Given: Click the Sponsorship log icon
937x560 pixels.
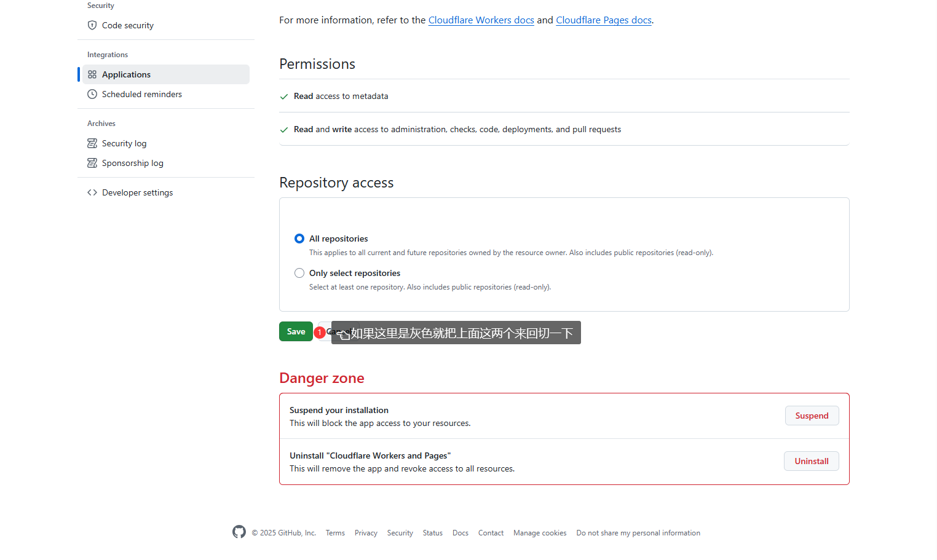Looking at the screenshot, I should [x=92, y=163].
